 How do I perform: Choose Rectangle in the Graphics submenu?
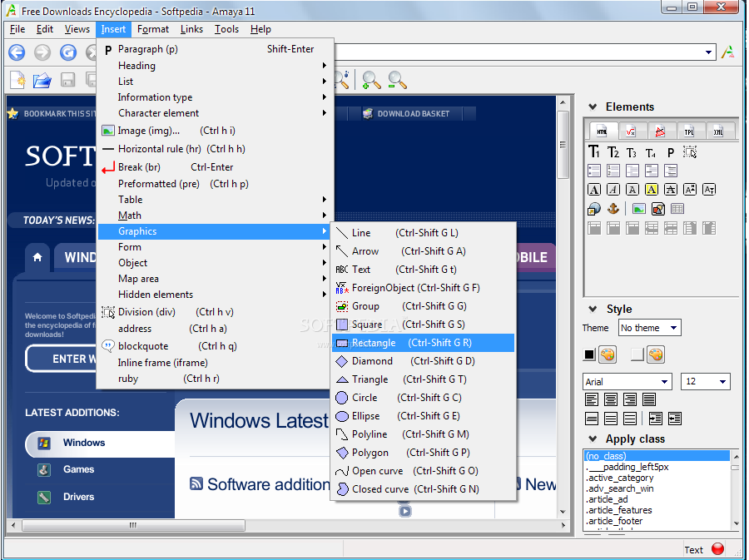[423, 343]
